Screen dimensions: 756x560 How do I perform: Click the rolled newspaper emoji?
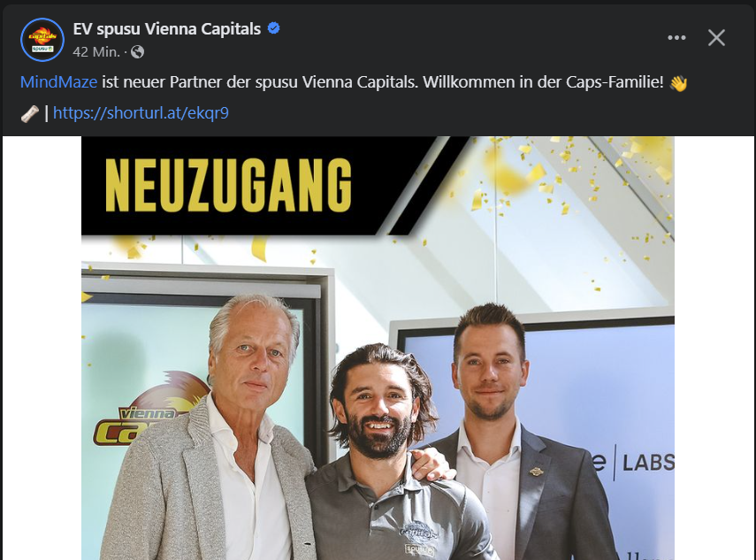click(x=30, y=114)
